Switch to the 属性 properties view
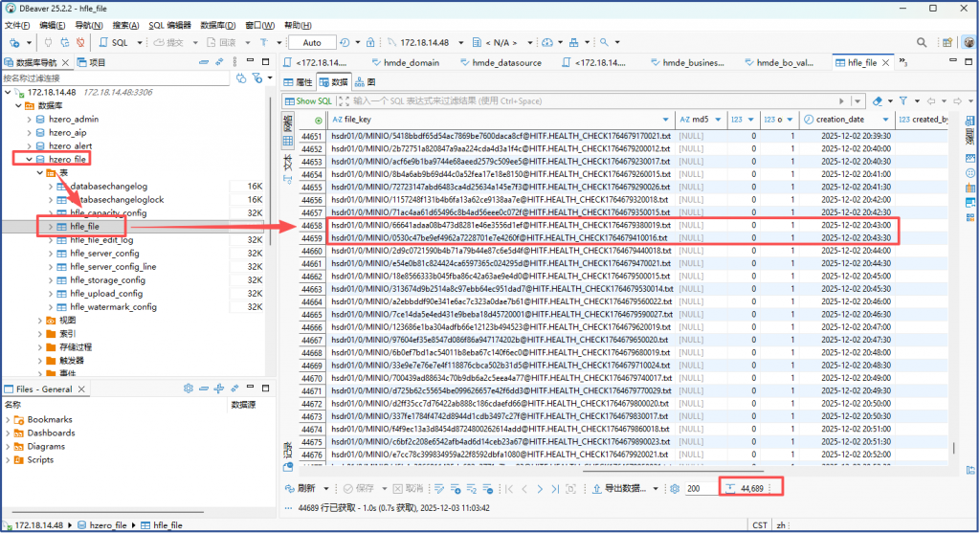 (299, 82)
